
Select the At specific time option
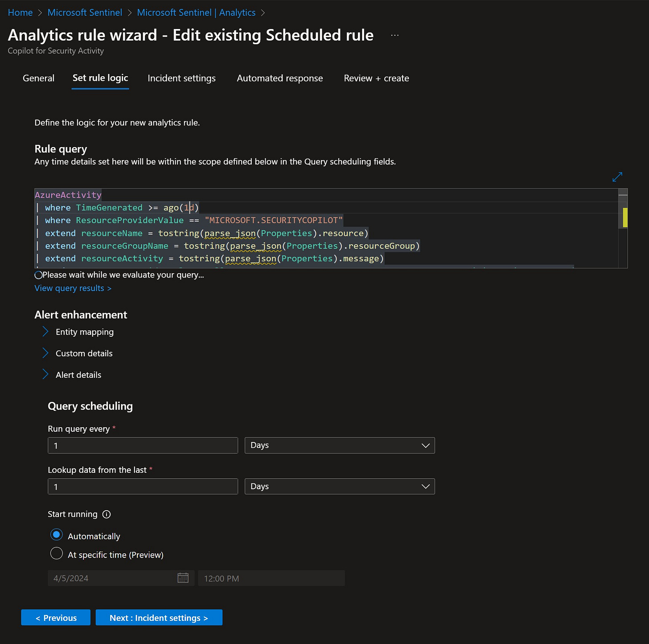point(56,553)
